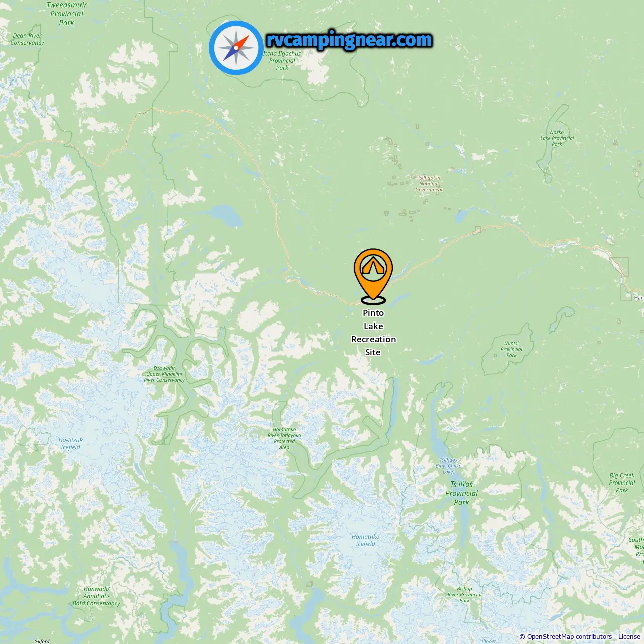Image resolution: width=644 pixels, height=644 pixels.
Task: Select Big Creek Provincial Park label
Action: click(x=622, y=482)
